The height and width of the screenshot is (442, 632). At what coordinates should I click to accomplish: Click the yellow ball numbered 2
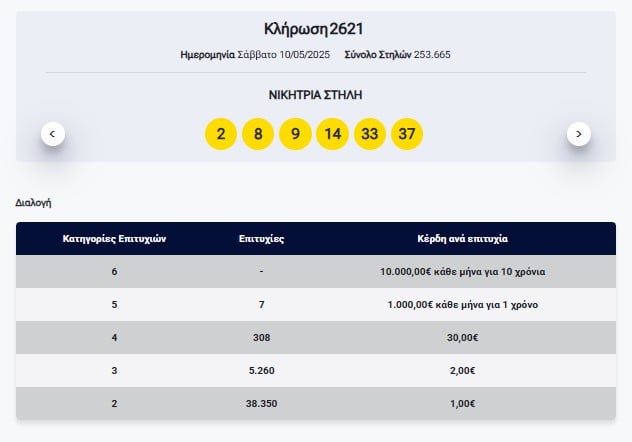221,134
